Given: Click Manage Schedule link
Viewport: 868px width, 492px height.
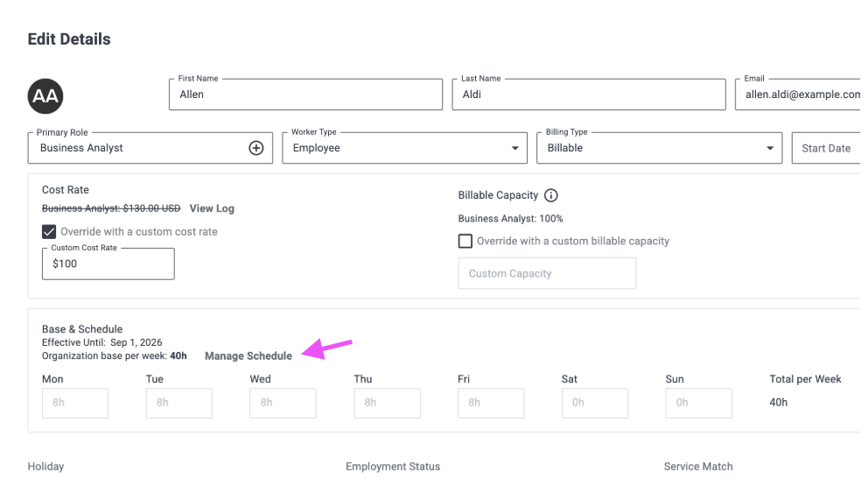Looking at the screenshot, I should coord(248,355).
